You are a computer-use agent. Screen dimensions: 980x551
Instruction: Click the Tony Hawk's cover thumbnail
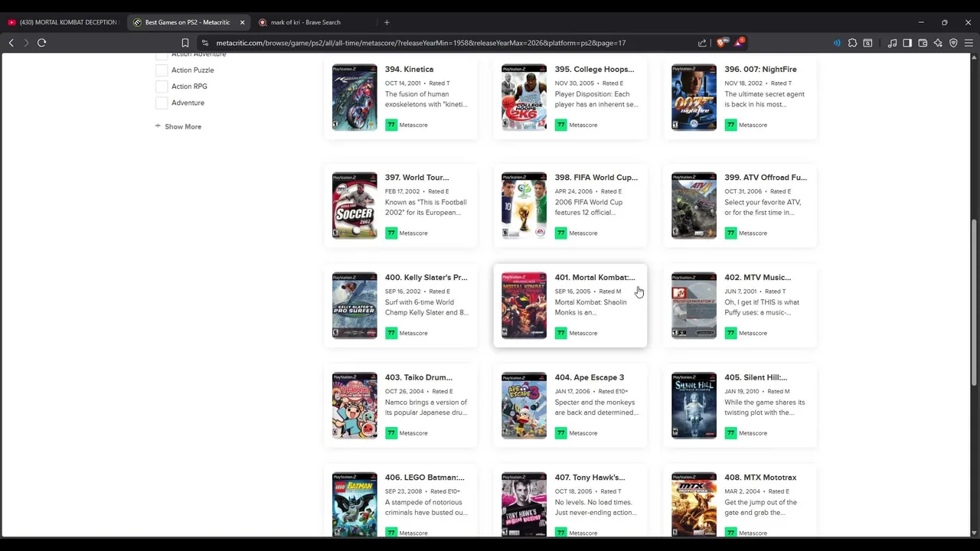tap(524, 505)
